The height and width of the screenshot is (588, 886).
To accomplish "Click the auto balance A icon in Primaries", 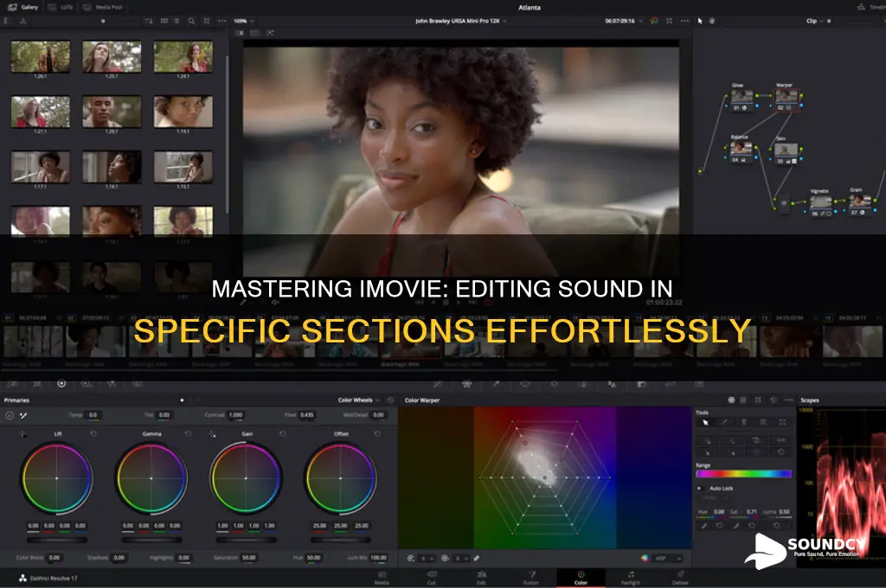I will click(x=10, y=416).
